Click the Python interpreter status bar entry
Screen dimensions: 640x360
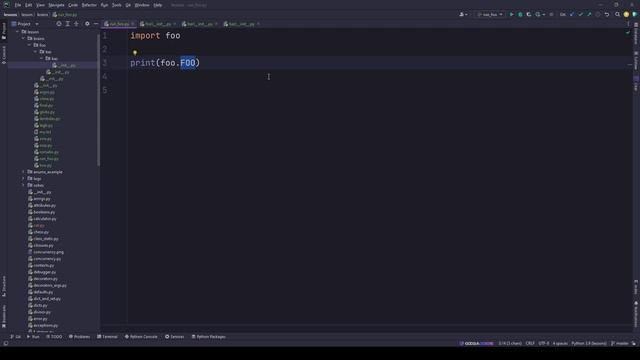(589, 344)
